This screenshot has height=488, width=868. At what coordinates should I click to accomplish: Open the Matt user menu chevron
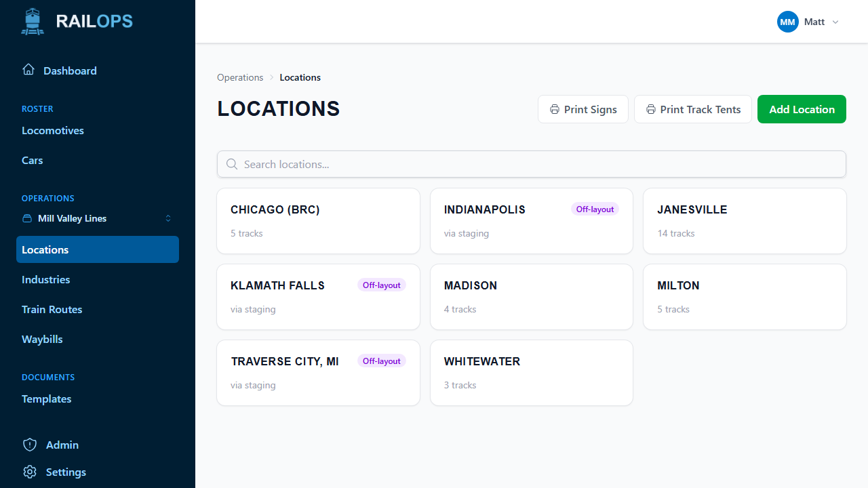click(835, 22)
